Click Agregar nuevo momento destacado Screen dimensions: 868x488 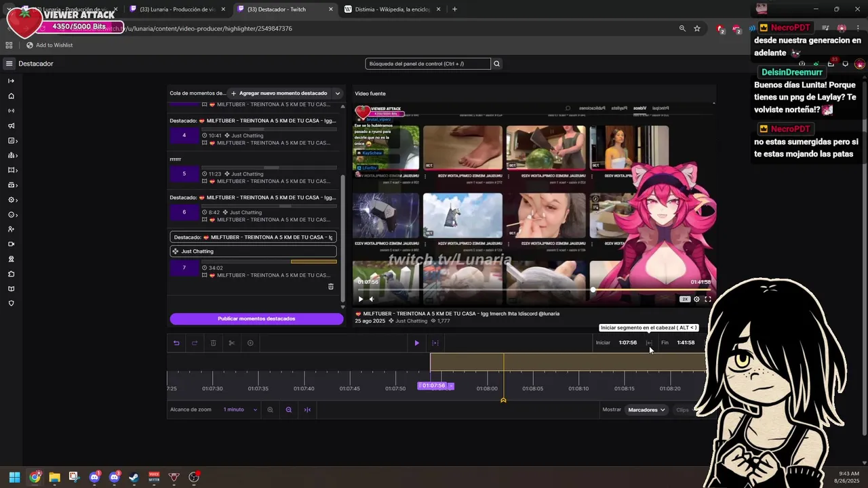[x=279, y=94]
